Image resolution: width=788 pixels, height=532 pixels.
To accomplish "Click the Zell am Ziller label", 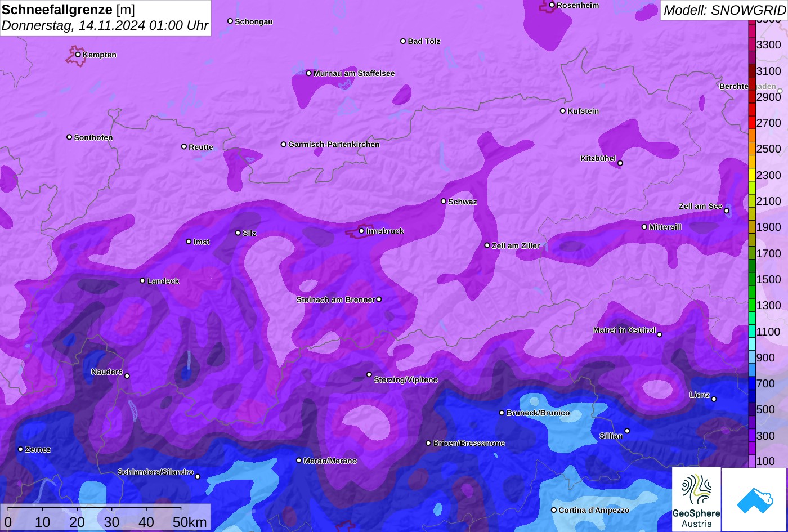I will tap(516, 245).
